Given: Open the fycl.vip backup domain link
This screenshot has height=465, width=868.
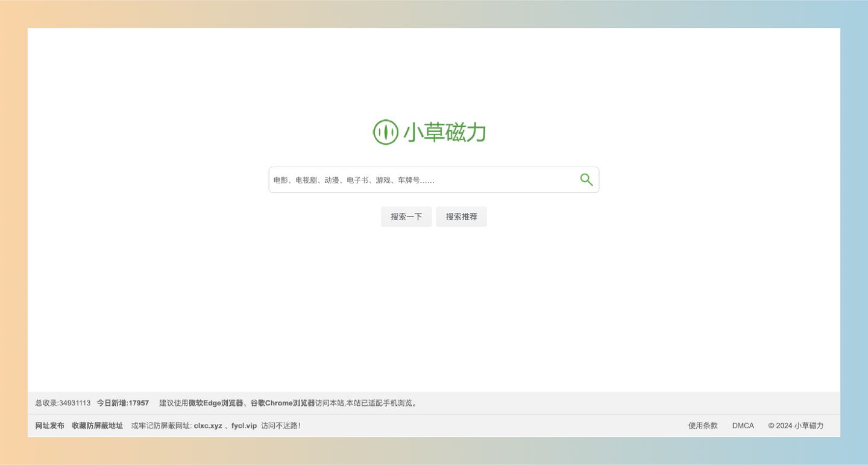Looking at the screenshot, I should click(x=244, y=425).
